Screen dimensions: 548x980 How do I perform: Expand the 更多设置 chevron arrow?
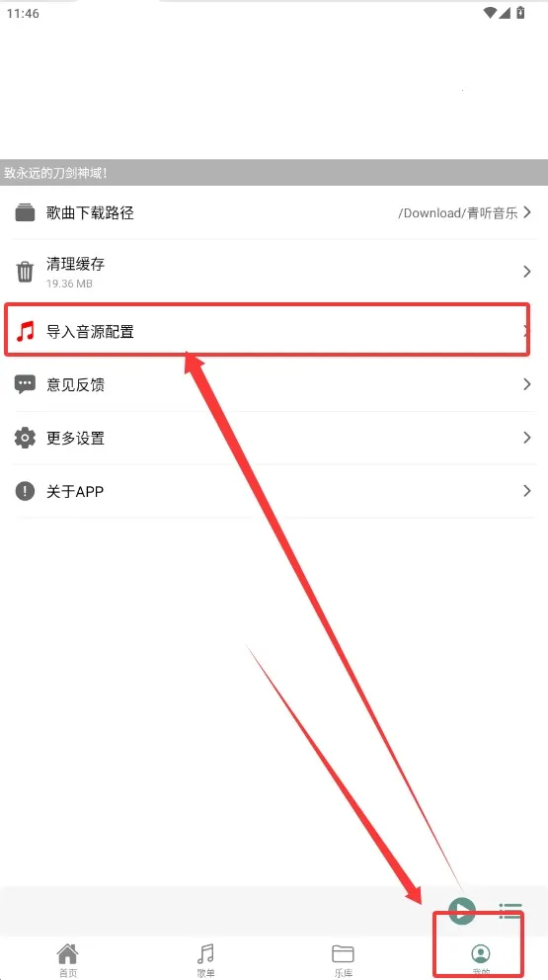[x=527, y=438]
